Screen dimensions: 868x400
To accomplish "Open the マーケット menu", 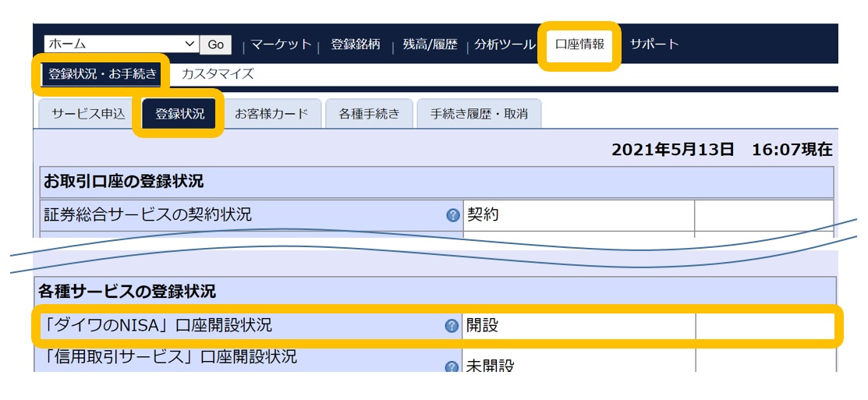I will pyautogui.click(x=281, y=44).
